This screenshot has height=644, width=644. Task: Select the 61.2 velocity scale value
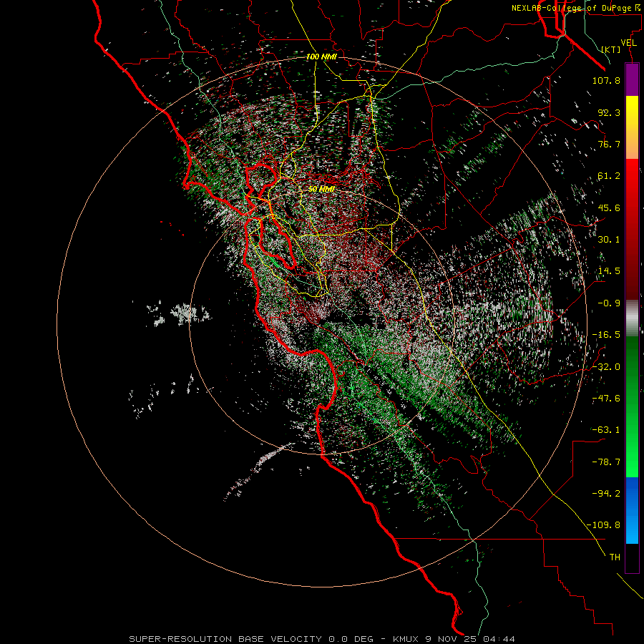click(609, 176)
